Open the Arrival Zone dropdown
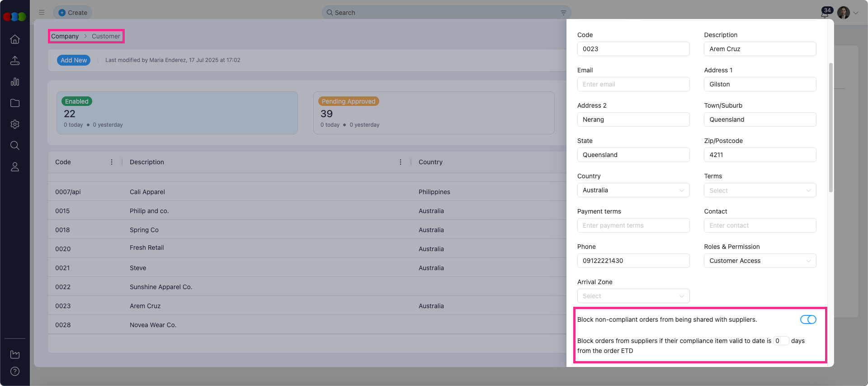 point(633,296)
